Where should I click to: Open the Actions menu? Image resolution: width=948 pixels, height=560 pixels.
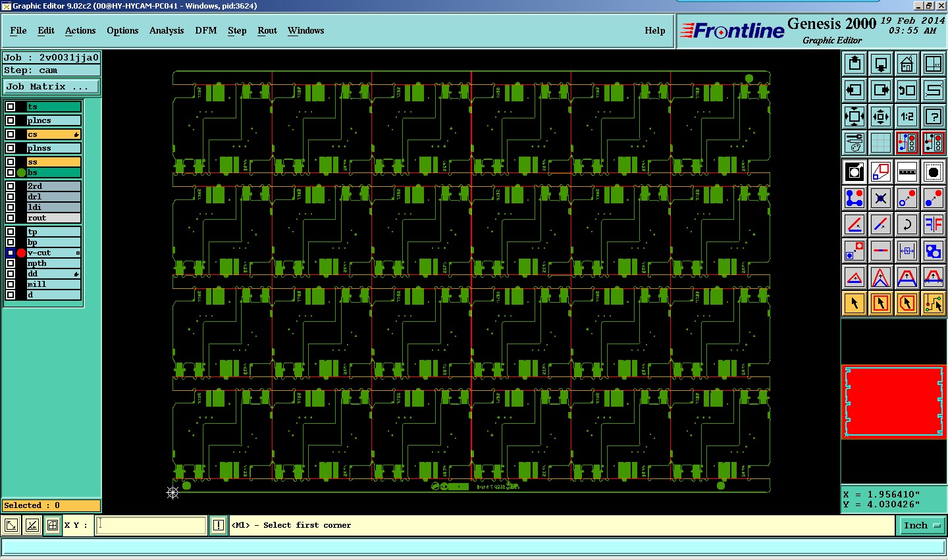coord(80,30)
